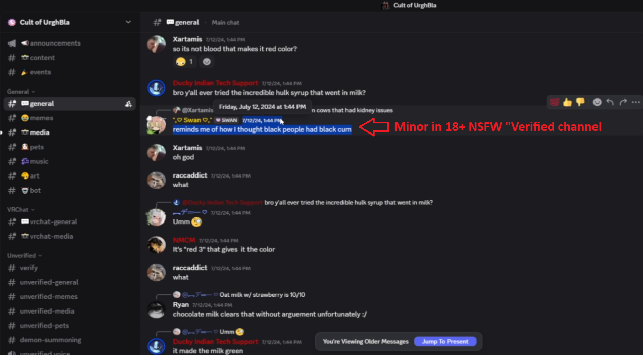Click raccaddict's raccoon avatar
The width and height of the screenshot is (644, 355).
156,181
